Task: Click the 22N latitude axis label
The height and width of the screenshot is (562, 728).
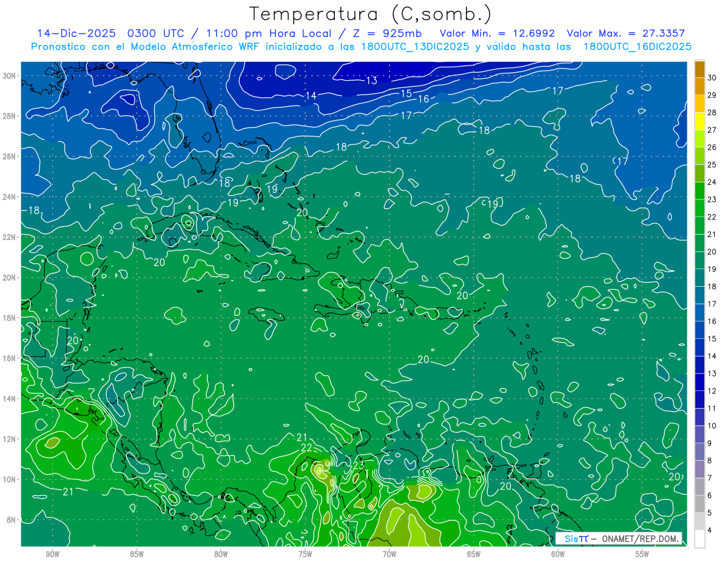Action: (x=10, y=237)
